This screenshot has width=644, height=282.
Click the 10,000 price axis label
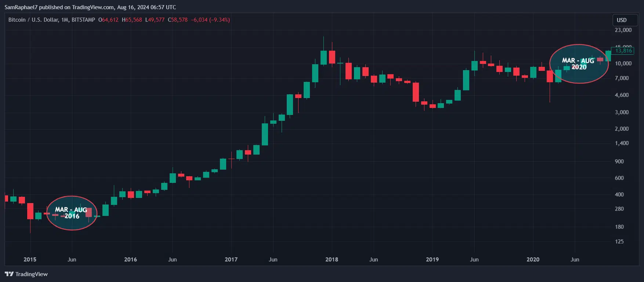tap(623, 64)
